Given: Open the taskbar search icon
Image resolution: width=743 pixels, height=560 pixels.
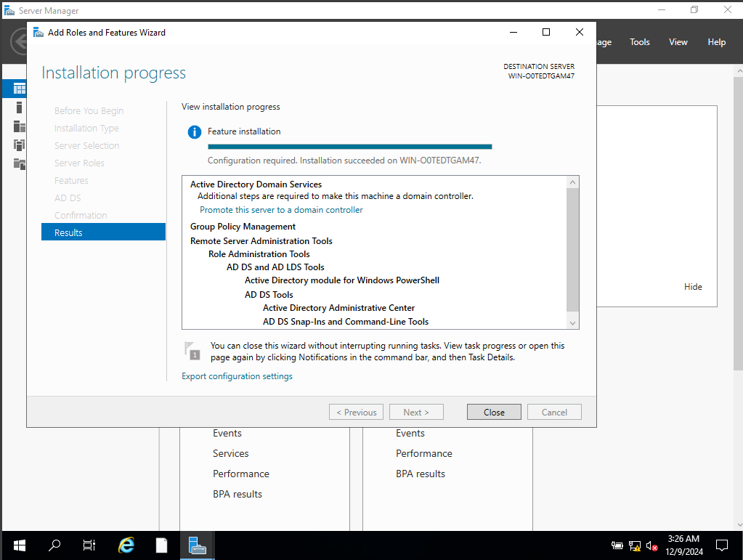Looking at the screenshot, I should 54,545.
